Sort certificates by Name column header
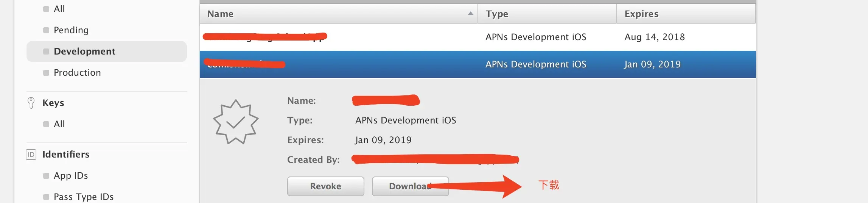The height and width of the screenshot is (203, 868). 339,14
